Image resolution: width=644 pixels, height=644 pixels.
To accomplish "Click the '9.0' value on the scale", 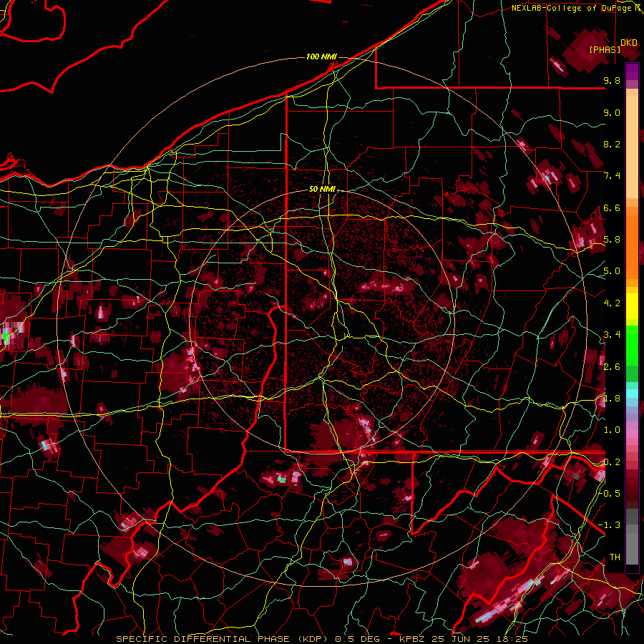I will click(612, 112).
